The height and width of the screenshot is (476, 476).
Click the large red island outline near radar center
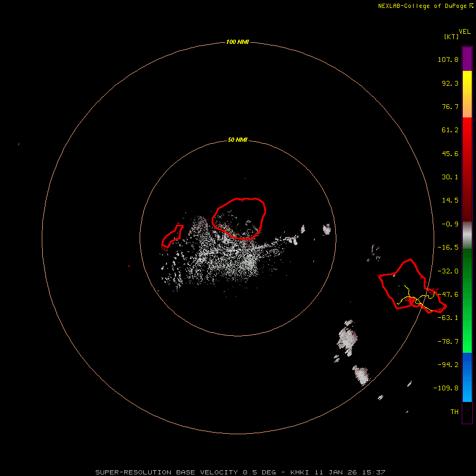coord(239,218)
